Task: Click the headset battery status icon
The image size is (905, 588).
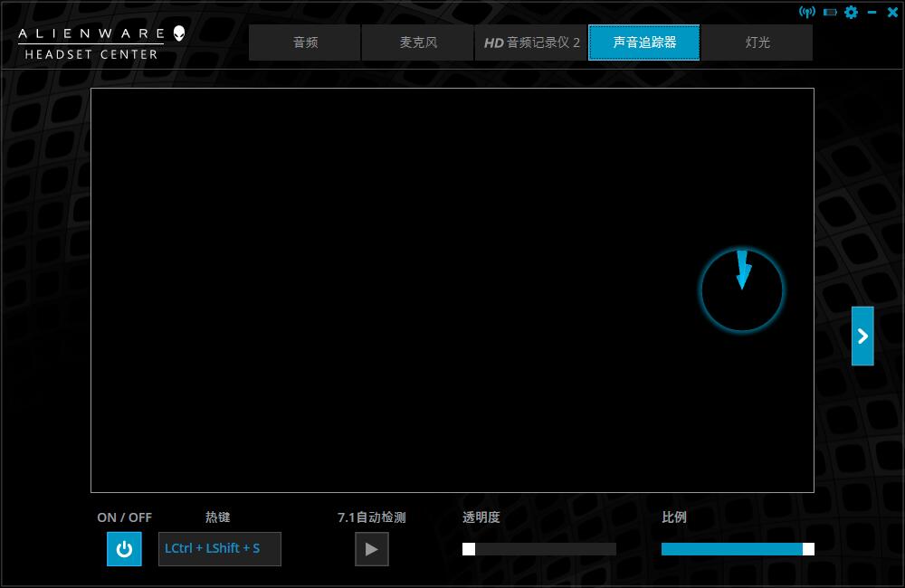Action: [x=828, y=12]
